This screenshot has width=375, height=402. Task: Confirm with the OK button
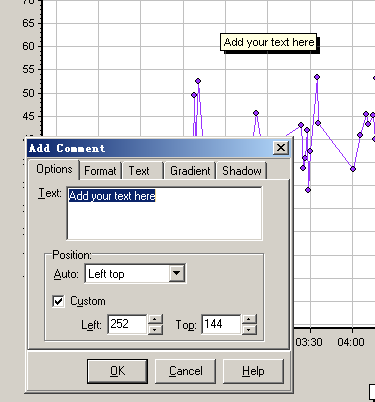tap(117, 371)
